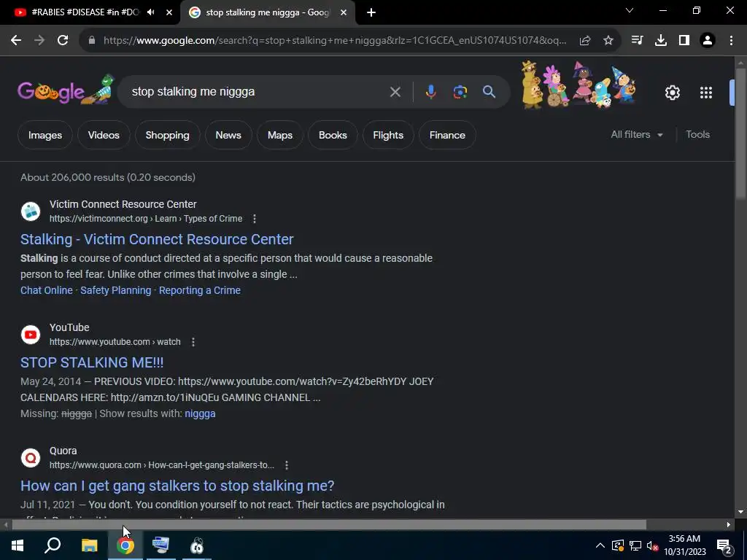Image resolution: width=747 pixels, height=560 pixels.
Task: Bookmark this page with the star icon
Action: [608, 41]
